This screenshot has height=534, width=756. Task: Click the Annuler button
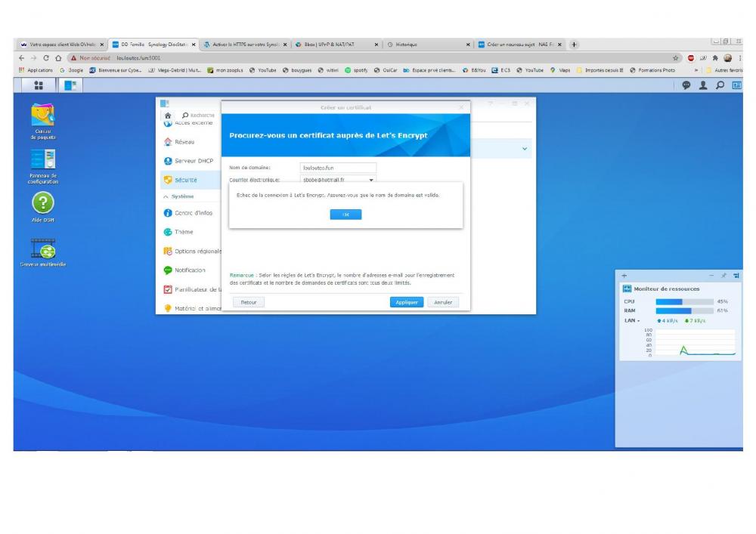pos(443,302)
